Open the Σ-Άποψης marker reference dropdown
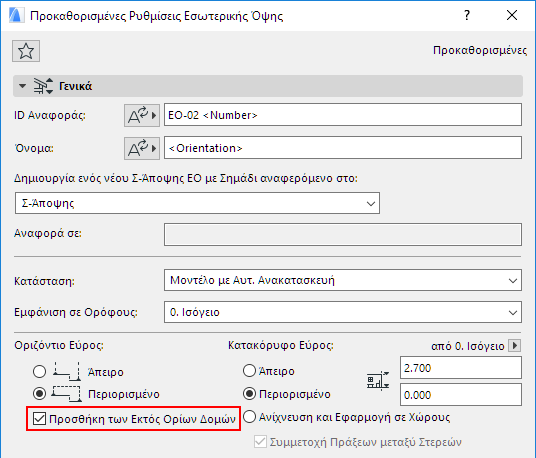The height and width of the screenshot is (458, 536). pos(197,203)
